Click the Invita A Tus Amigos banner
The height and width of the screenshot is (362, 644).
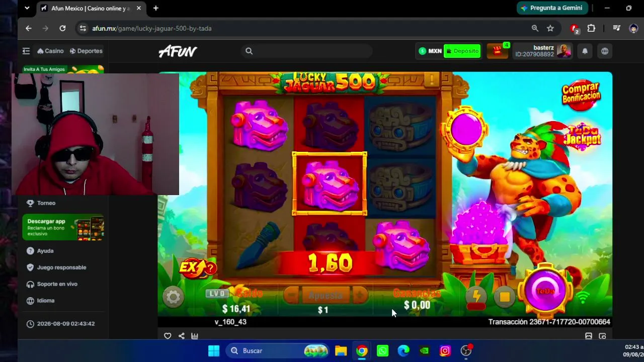(63, 69)
